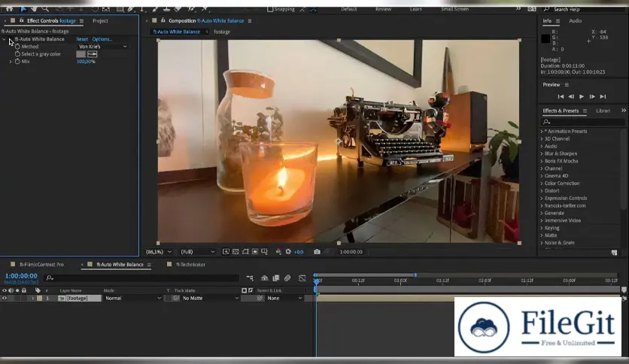629x364 pixels.
Task: Click the Mix 100,00% value
Action: point(86,62)
